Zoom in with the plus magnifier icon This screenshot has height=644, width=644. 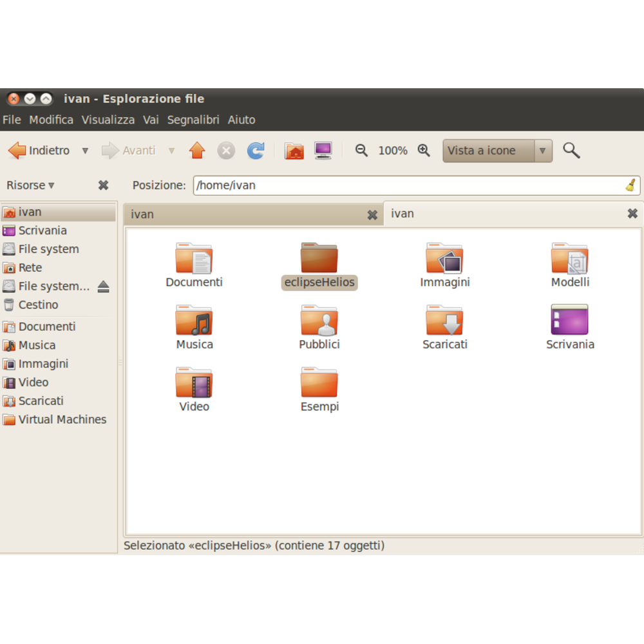pyautogui.click(x=424, y=151)
